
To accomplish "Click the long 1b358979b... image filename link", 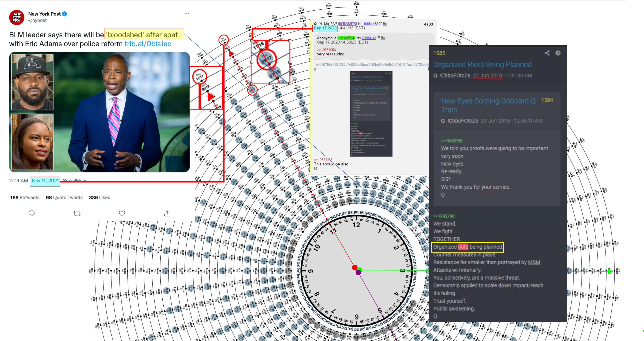I will (x=371, y=65).
